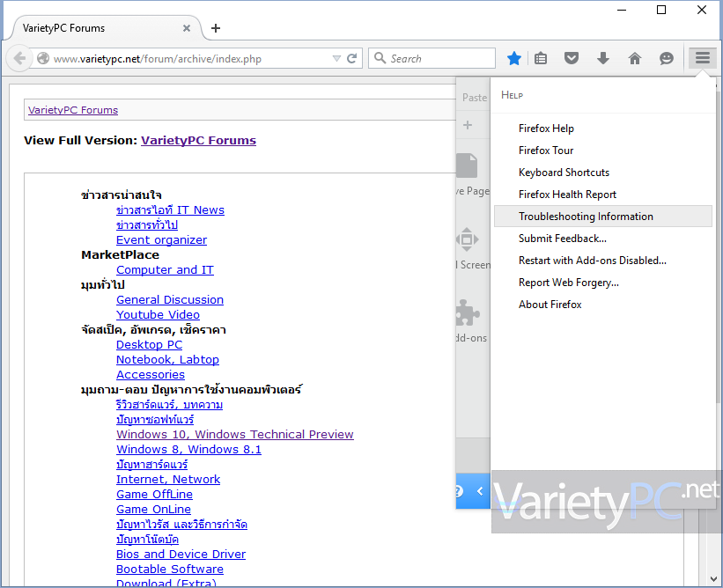Image resolution: width=723 pixels, height=588 pixels.
Task: Open VarietyPC Forums breadcrumb link
Action: coord(73,110)
